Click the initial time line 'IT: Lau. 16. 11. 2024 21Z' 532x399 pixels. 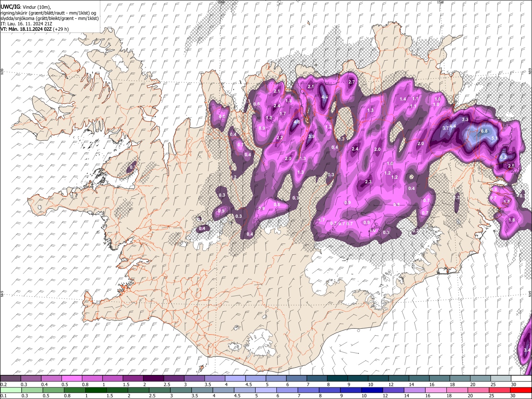tap(26, 24)
